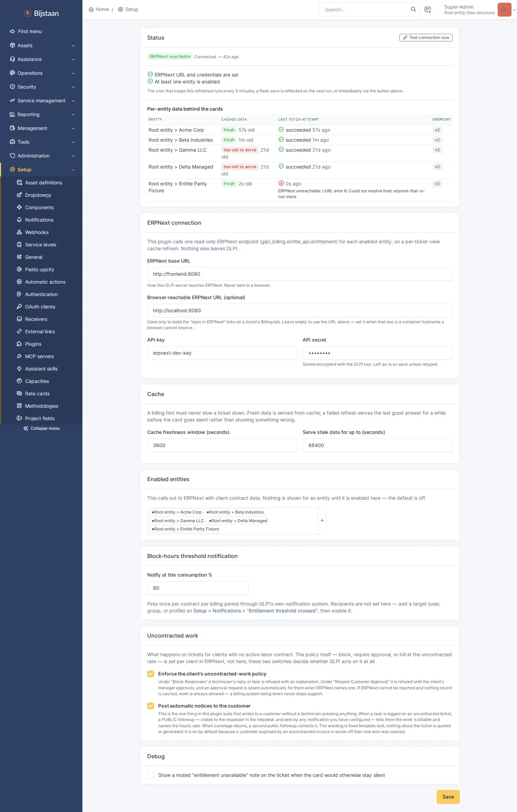Focus the Cache freshness window field
517x812 pixels.
pyautogui.click(x=222, y=445)
